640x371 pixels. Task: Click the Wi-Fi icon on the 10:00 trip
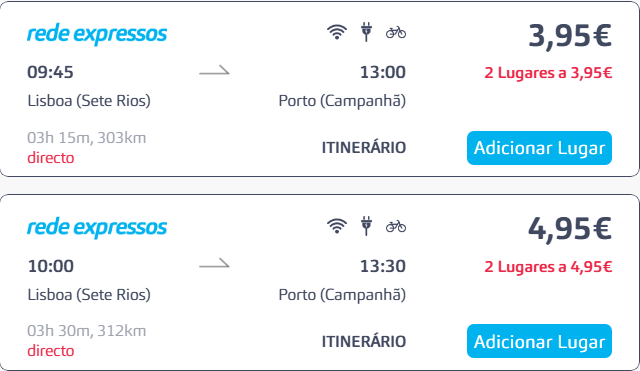tap(337, 226)
